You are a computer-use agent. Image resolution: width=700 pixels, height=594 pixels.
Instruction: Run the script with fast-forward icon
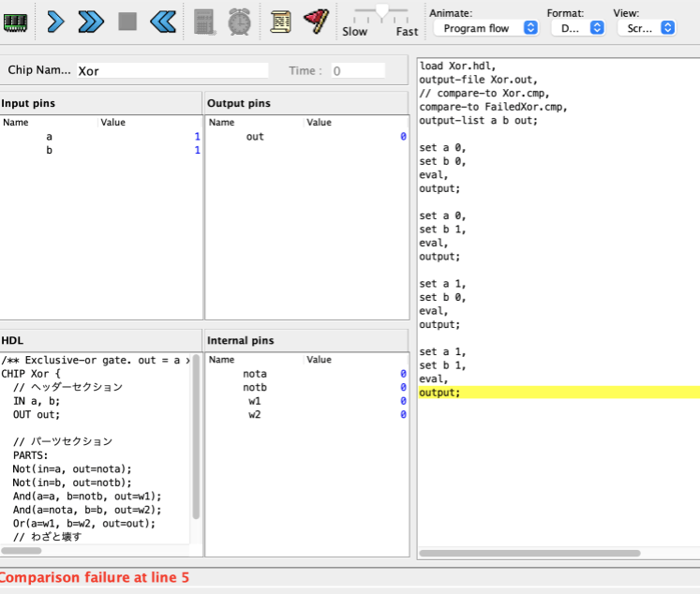click(x=91, y=21)
